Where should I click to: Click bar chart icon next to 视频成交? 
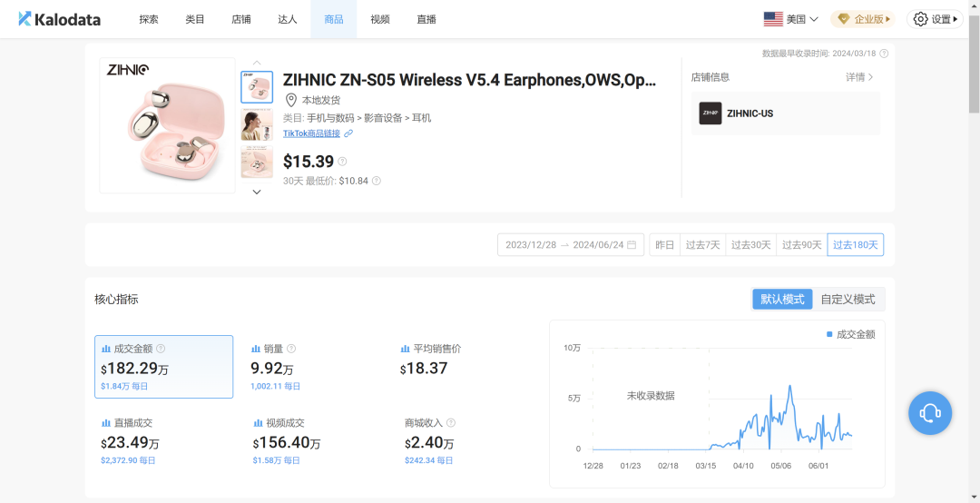[x=257, y=423]
